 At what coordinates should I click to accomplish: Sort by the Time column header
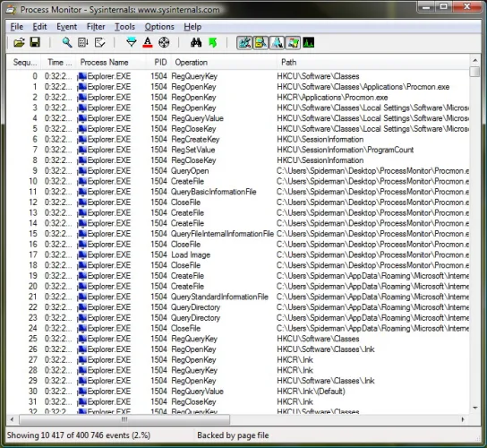(x=59, y=62)
